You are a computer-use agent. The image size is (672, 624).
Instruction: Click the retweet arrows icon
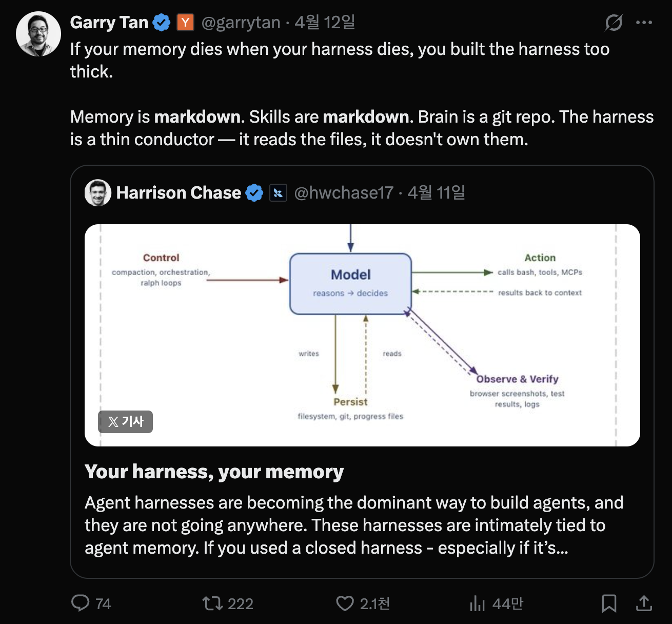point(212,603)
